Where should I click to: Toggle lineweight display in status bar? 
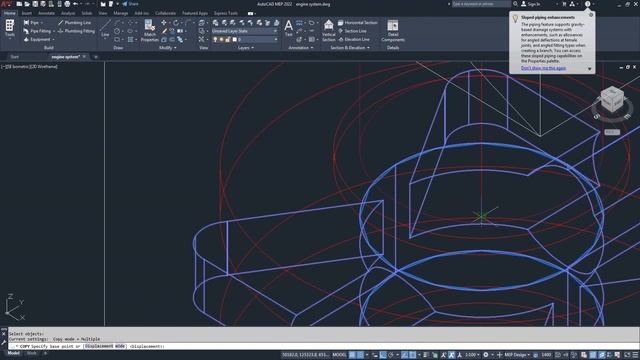[426, 355]
